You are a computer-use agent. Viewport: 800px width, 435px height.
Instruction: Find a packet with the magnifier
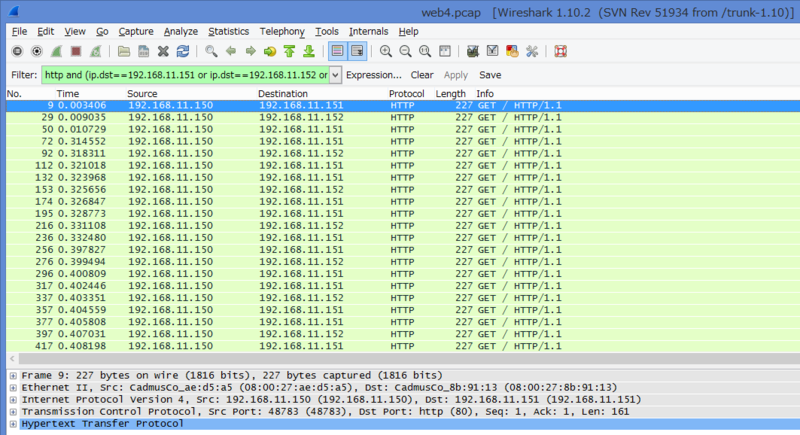pos(211,51)
